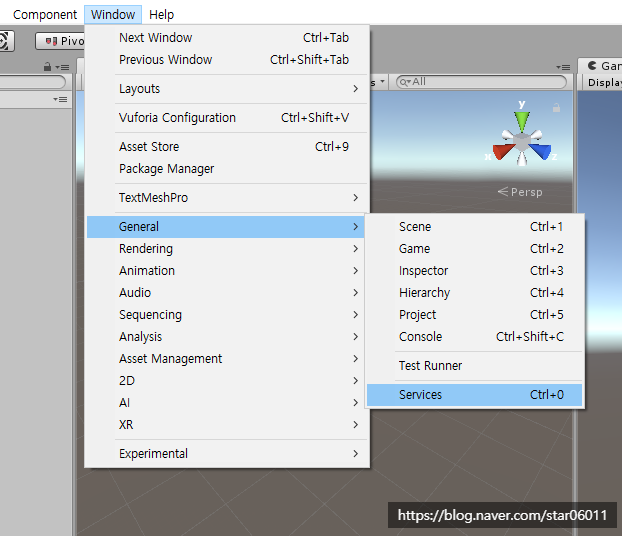Open the Project window

(x=474, y=315)
